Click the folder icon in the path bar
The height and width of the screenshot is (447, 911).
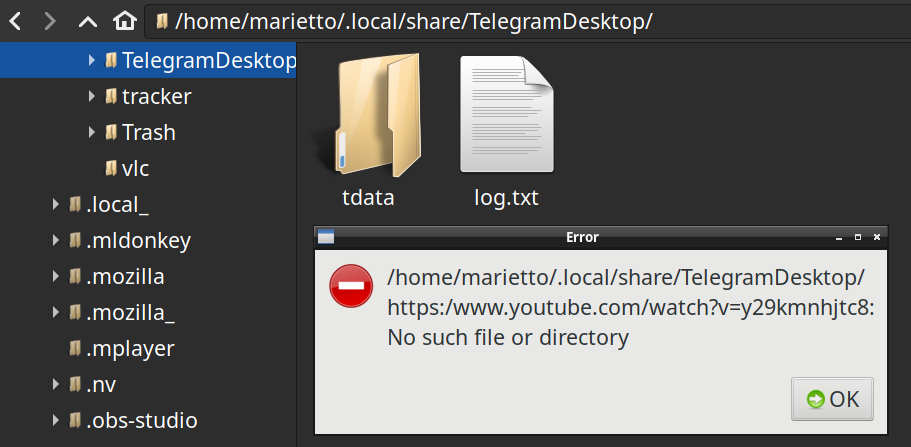163,22
